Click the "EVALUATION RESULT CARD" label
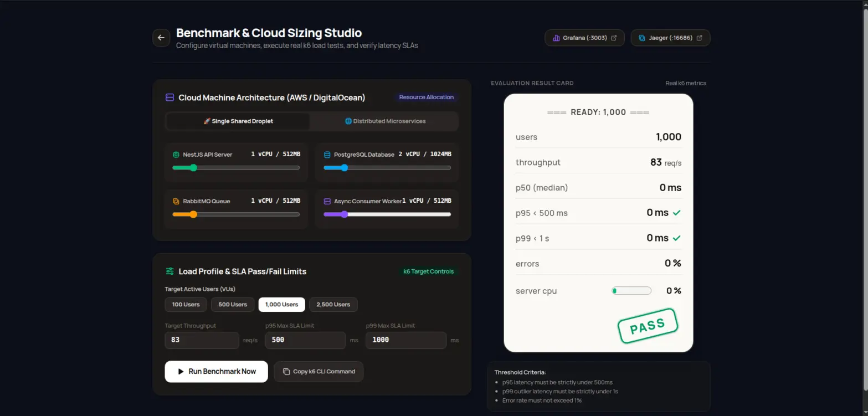The height and width of the screenshot is (416, 868). 532,83
